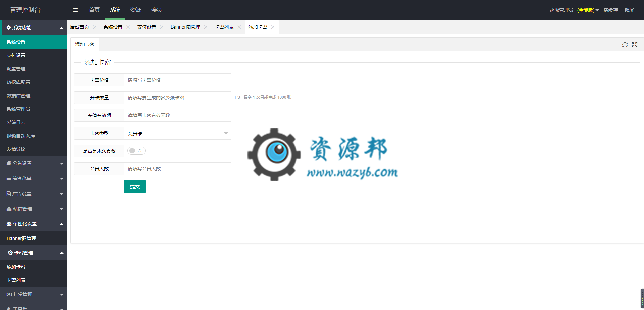Screen dimensions: 644x310
Task: Expand the 打赏管理 sidebar section
Action: coord(34,294)
